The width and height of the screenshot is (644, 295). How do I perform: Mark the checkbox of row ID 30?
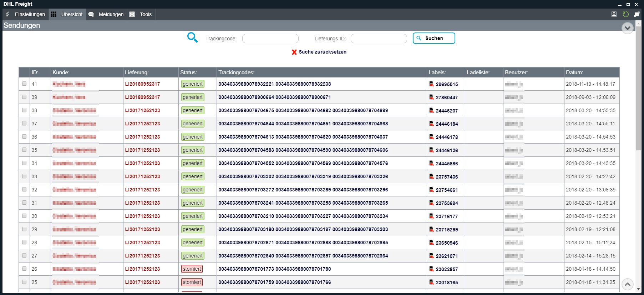pyautogui.click(x=24, y=216)
